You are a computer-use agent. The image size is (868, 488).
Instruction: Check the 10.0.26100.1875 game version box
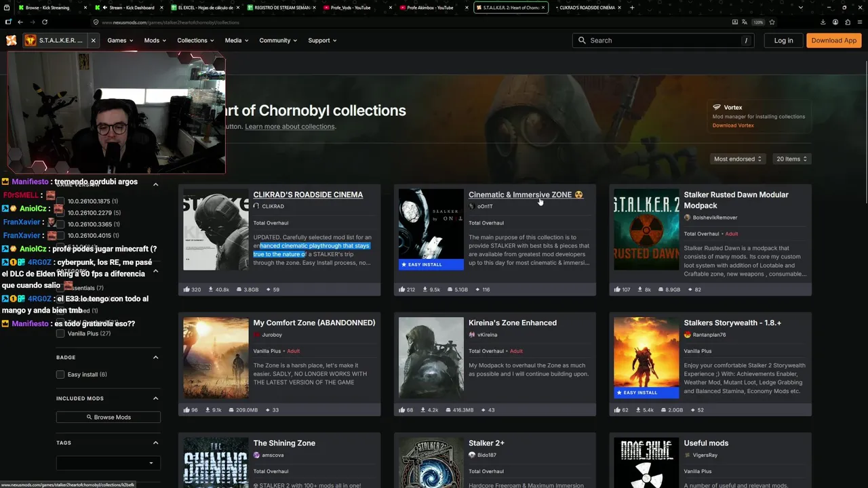[60, 201]
